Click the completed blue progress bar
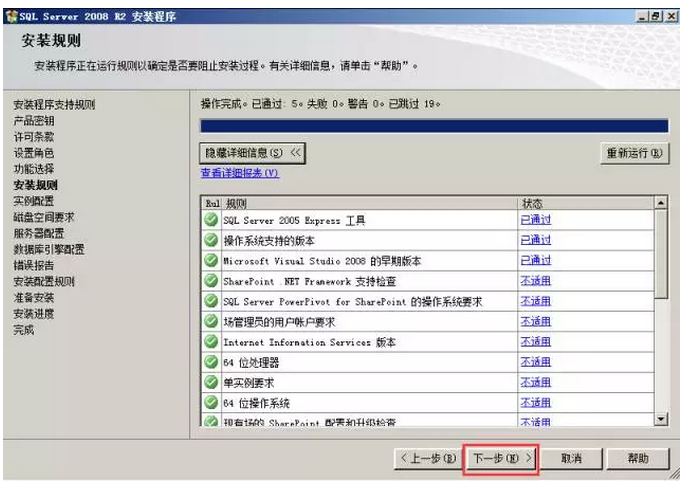This screenshot has width=689, height=484. click(x=434, y=126)
